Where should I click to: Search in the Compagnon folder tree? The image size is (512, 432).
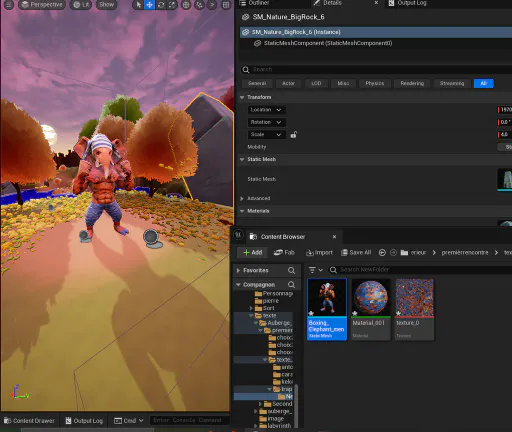(x=291, y=284)
